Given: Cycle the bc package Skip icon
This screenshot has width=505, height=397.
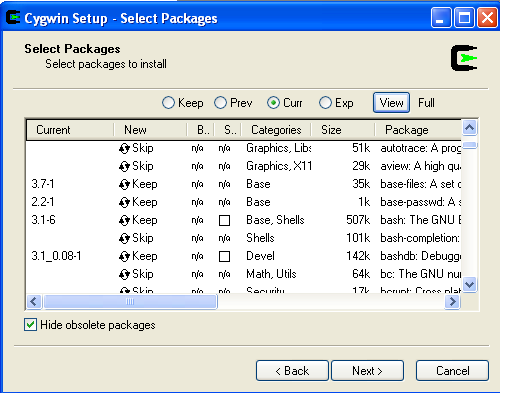Looking at the screenshot, I should click(124, 274).
